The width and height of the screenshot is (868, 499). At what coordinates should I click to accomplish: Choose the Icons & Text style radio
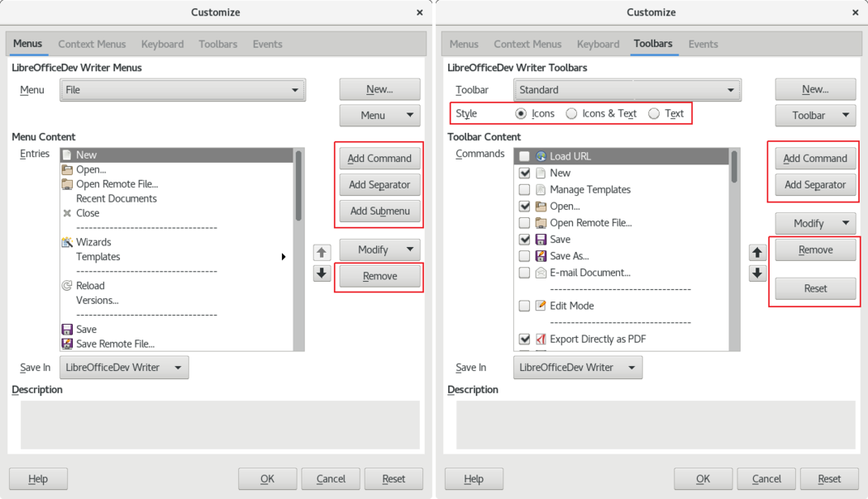tap(571, 114)
